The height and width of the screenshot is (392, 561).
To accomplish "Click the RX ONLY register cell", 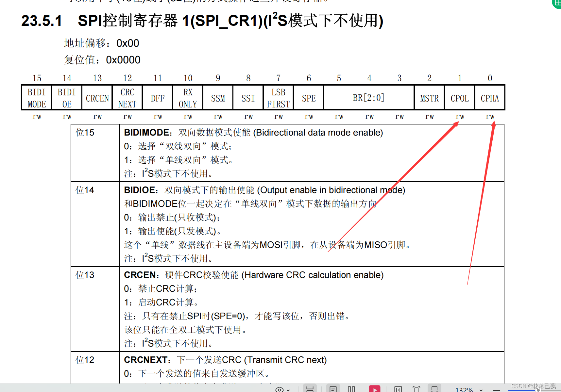I will pos(188,98).
